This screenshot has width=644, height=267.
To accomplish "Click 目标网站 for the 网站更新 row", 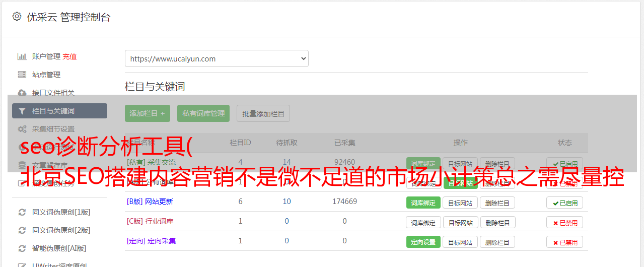I will [x=460, y=203].
